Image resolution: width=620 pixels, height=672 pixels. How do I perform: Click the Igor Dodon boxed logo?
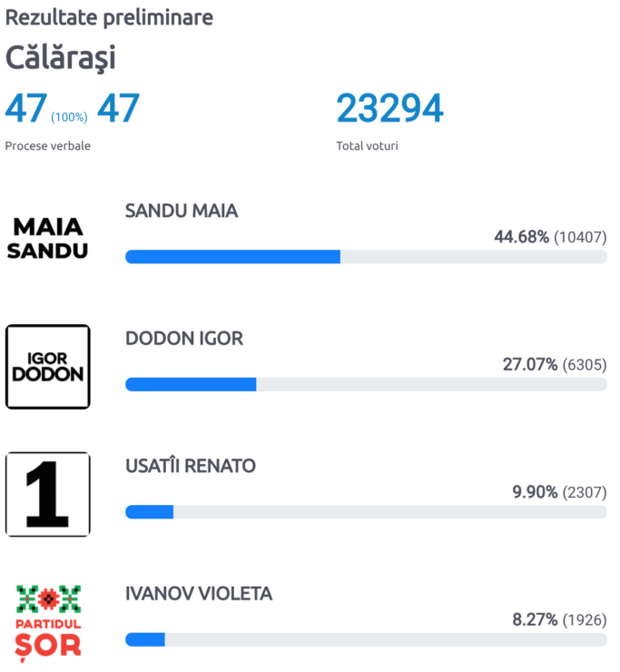[x=47, y=367]
